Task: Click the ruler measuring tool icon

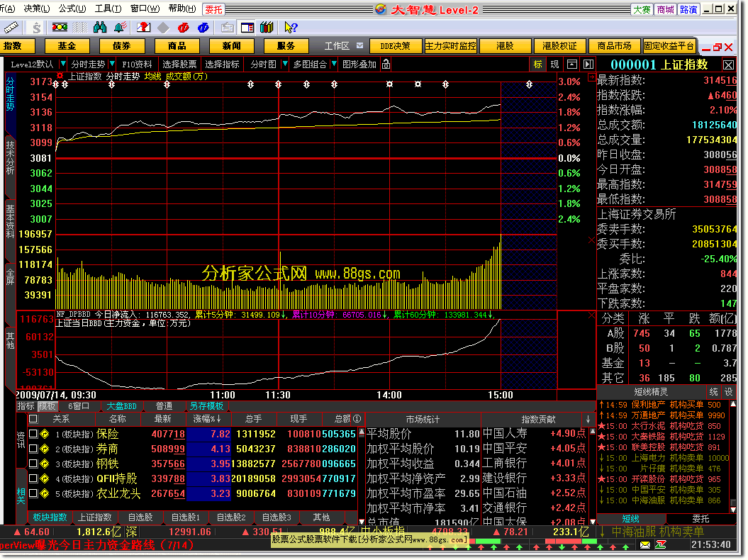Action: click(11, 28)
